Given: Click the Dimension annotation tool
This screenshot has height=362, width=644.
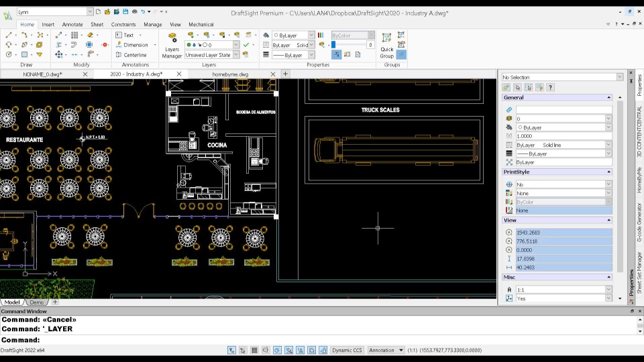Looking at the screenshot, I should click(x=132, y=45).
